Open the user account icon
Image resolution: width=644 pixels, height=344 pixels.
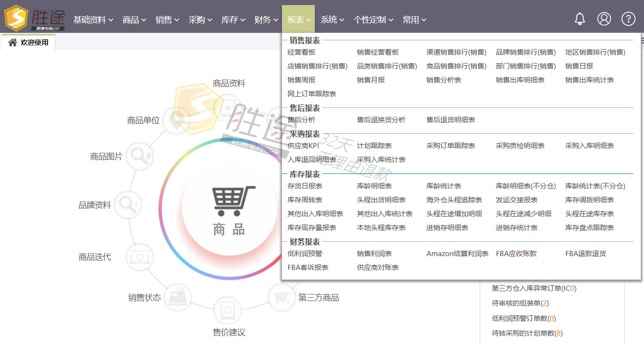604,19
